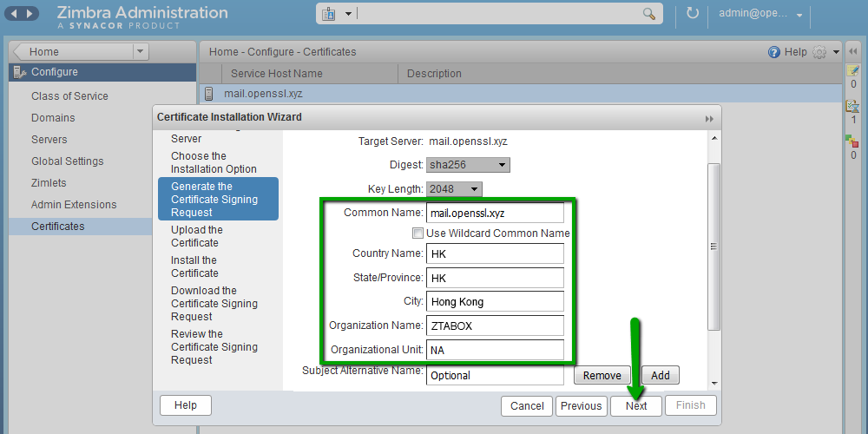This screenshot has height=434, width=868.
Task: Select Upload the Certificate wizard step
Action: pyautogui.click(x=196, y=236)
